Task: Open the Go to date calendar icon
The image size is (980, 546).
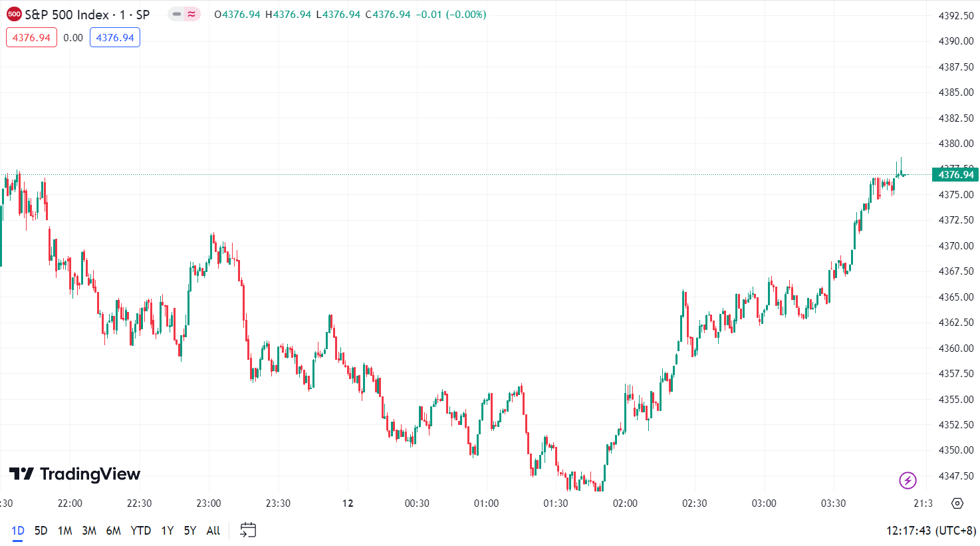Action: tap(248, 530)
